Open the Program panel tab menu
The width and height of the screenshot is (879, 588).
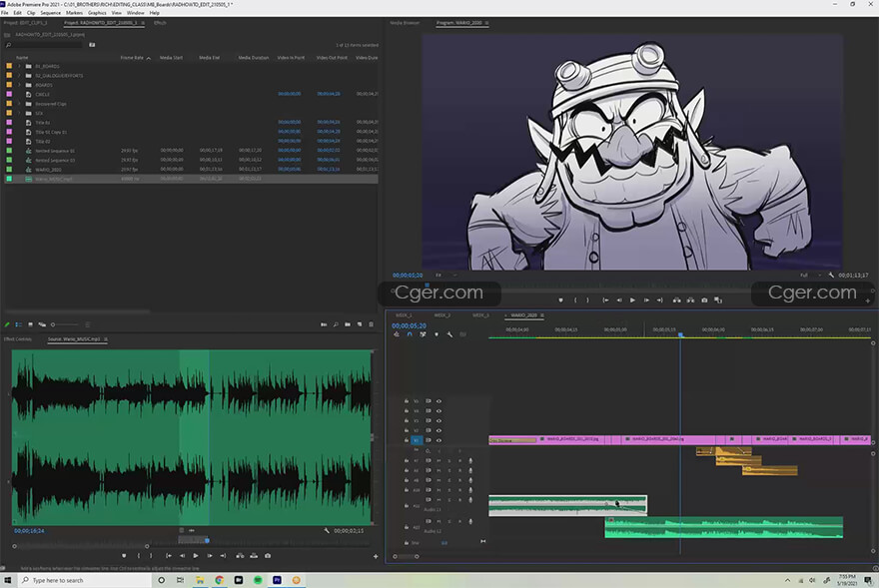coord(486,23)
